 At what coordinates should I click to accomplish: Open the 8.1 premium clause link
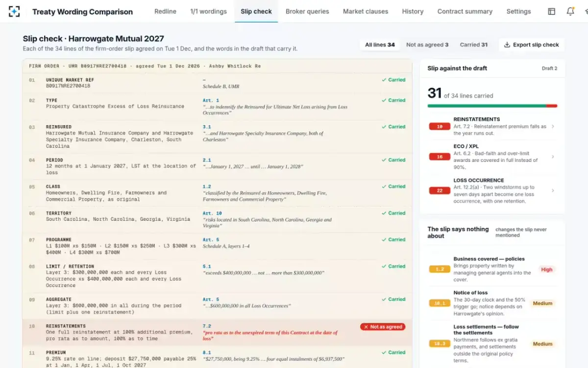(207, 353)
